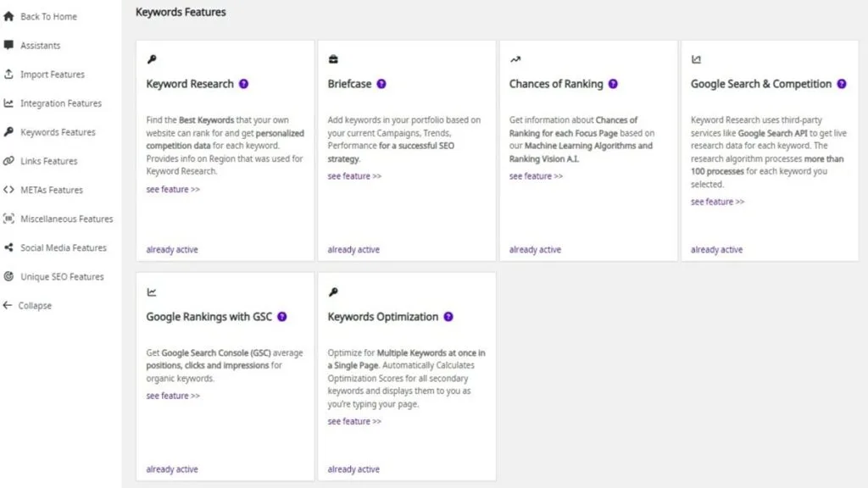The image size is (868, 488).
Task: Click already active on Briefcase card
Action: click(353, 250)
